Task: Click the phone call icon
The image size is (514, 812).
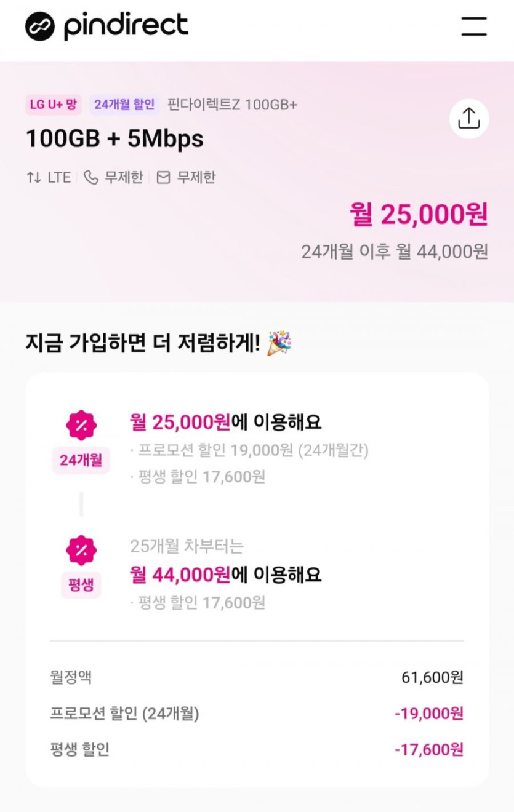Action: pos(91,178)
